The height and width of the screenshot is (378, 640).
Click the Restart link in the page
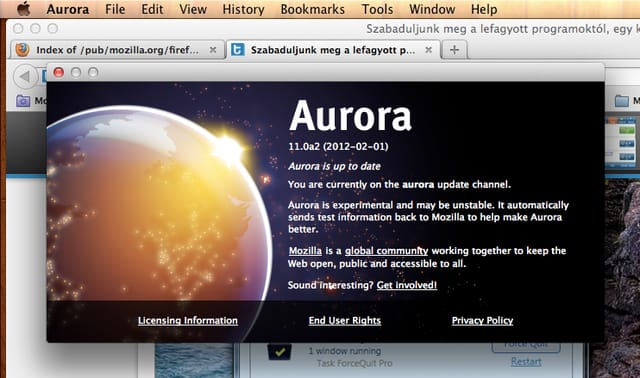coord(526,362)
